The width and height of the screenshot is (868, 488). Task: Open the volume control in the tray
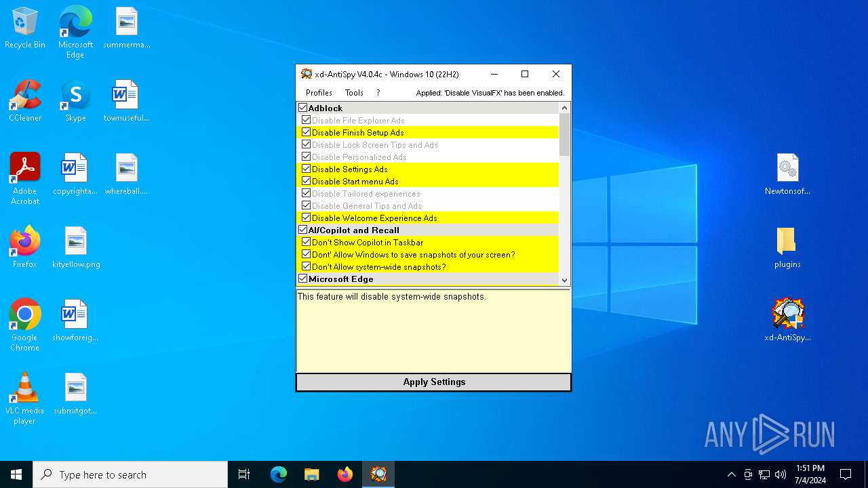click(x=781, y=474)
